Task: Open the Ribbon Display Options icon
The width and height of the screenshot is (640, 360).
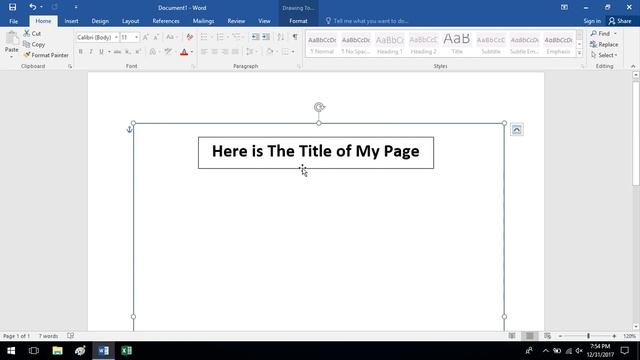Action: pyautogui.click(x=564, y=7)
